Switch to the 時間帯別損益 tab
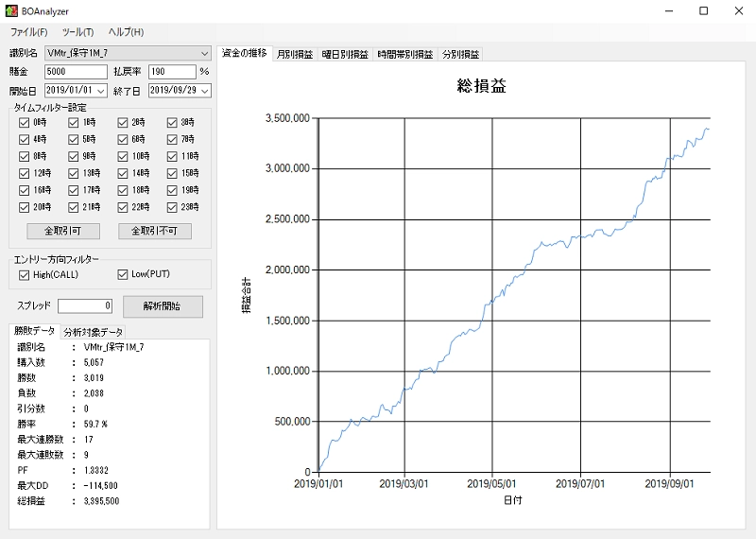756x539 pixels. pyautogui.click(x=405, y=55)
